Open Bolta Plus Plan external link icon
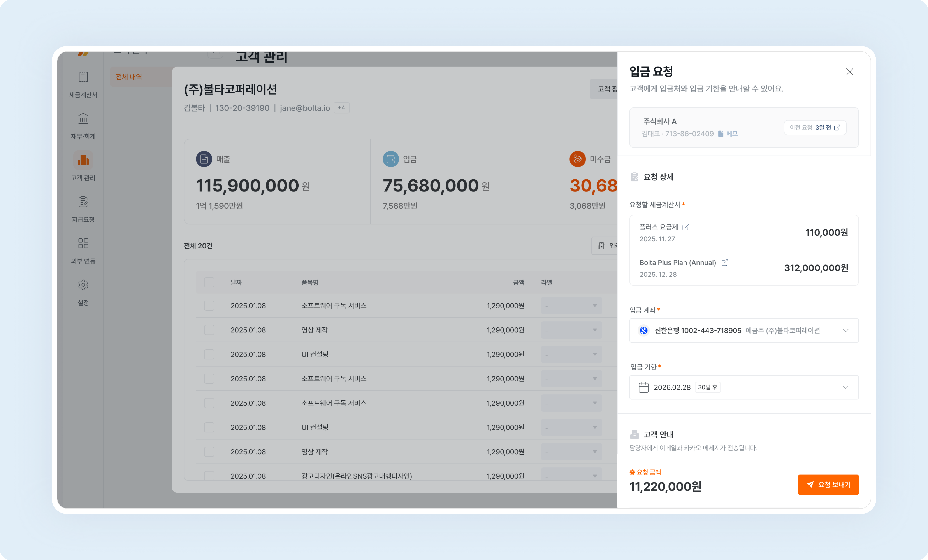Screen dimensions: 928x560 click(725, 263)
